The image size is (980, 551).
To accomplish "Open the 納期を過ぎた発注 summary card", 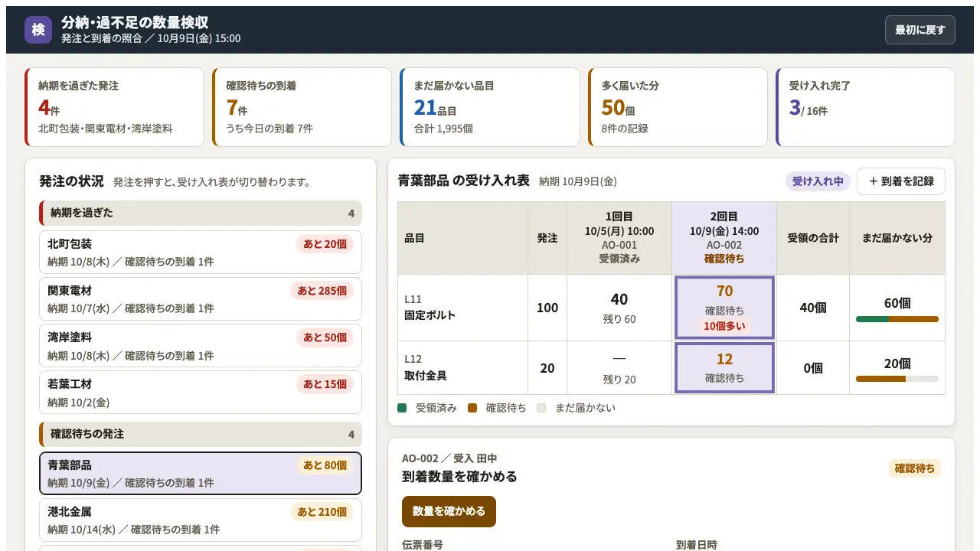I will coord(115,107).
